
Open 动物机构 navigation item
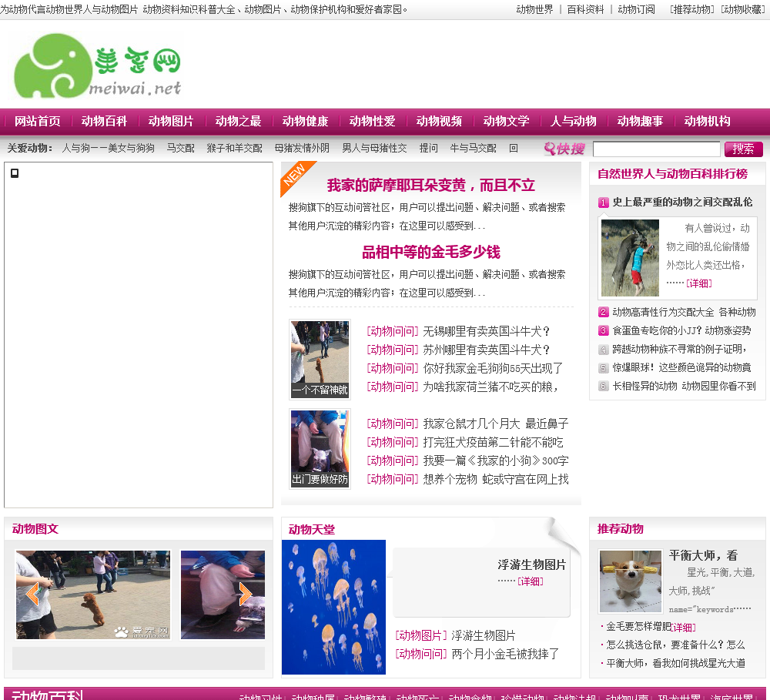coord(707,122)
